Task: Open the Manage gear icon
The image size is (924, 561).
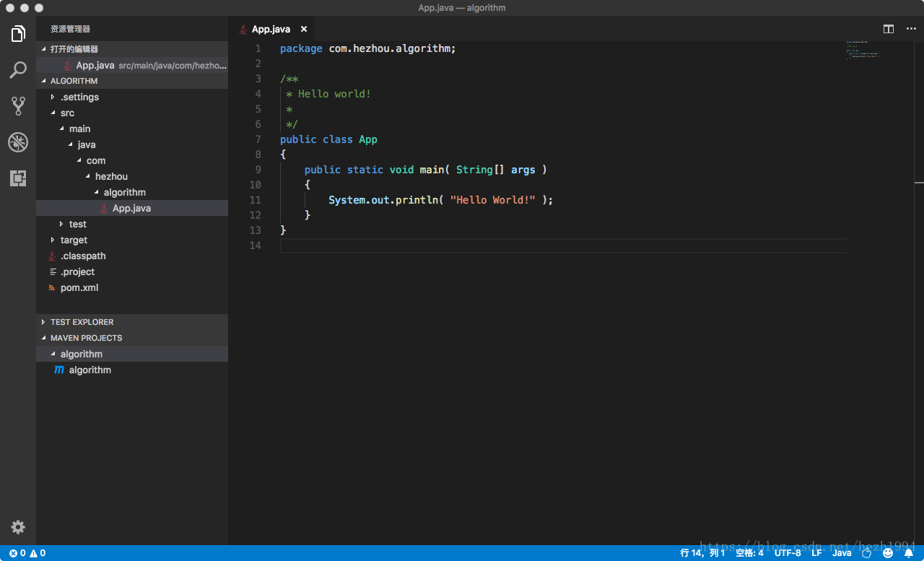Action: [18, 527]
